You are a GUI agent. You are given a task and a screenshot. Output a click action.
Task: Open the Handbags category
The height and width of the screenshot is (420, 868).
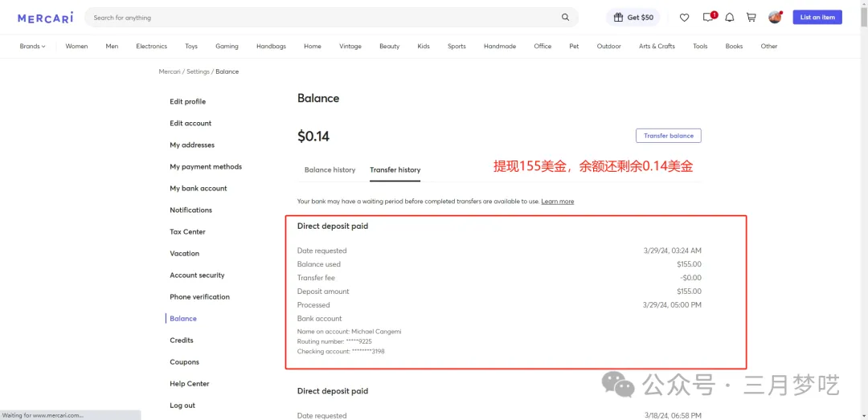coord(272,47)
